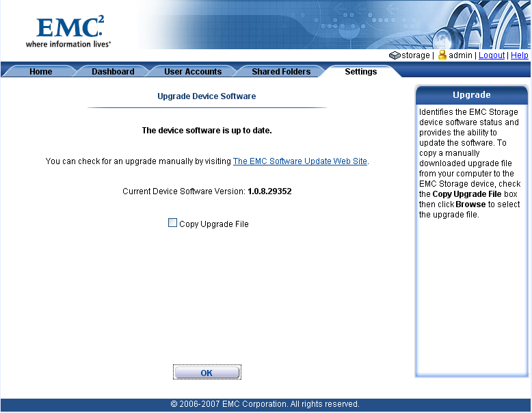
Task: Open the Shared Folders tab
Action: click(281, 72)
